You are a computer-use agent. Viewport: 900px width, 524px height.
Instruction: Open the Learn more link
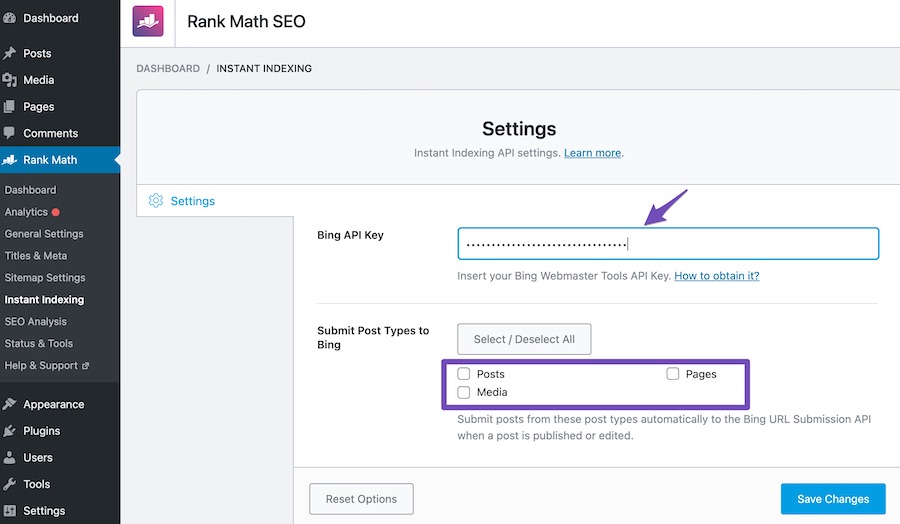(x=592, y=153)
